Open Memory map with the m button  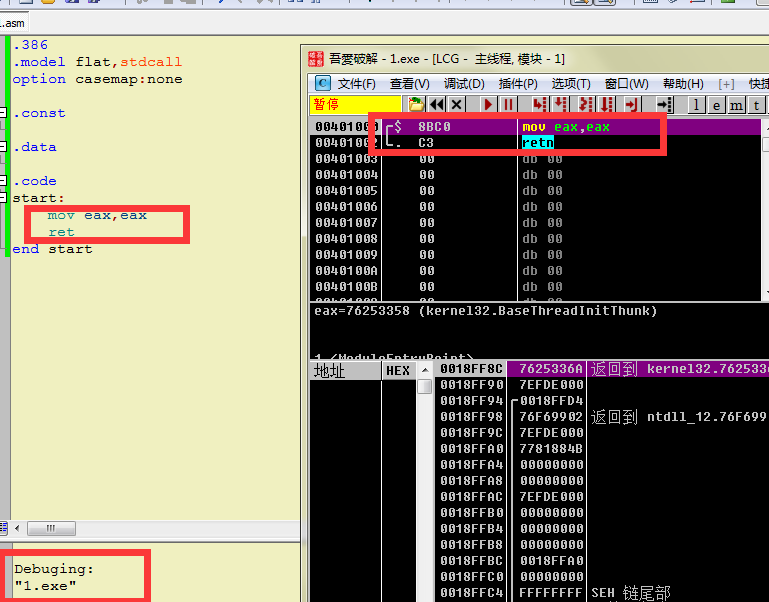[736, 105]
